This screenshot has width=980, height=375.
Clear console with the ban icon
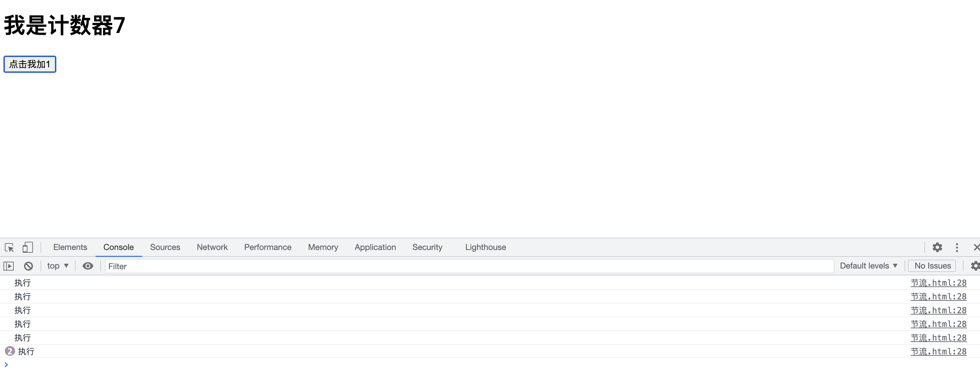click(29, 266)
